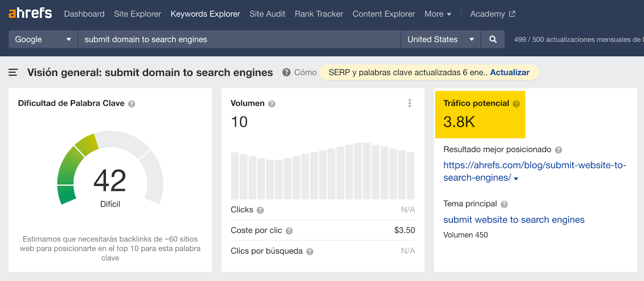The image size is (644, 281).
Task: Click the magnifying glass search button
Action: [493, 40]
